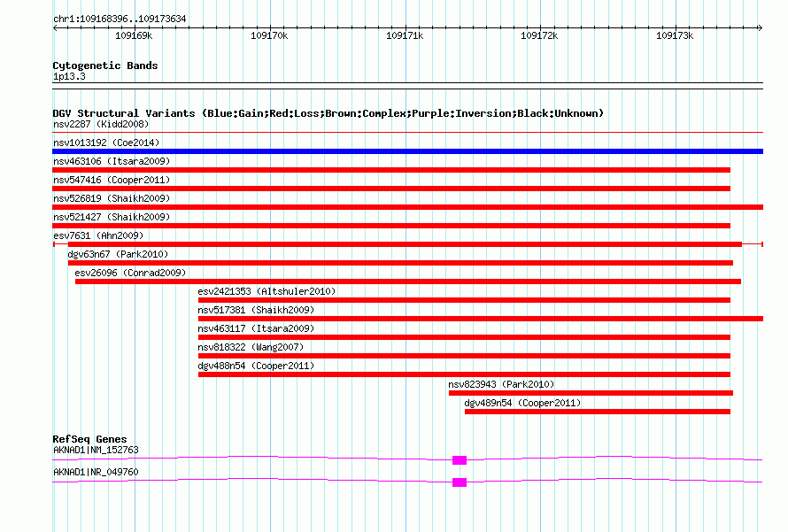This screenshot has width=788, height=532.
Task: Click the 109171k ruler position label
Action: (404, 36)
